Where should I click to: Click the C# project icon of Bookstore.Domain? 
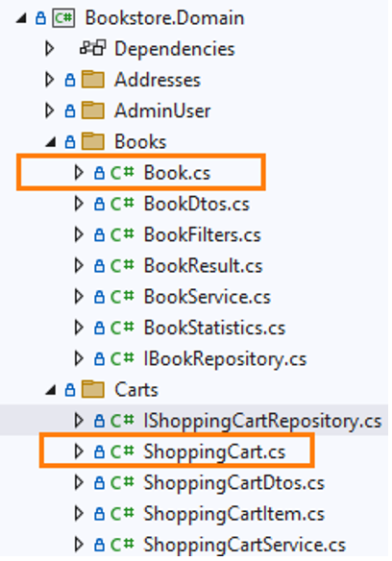(x=63, y=18)
